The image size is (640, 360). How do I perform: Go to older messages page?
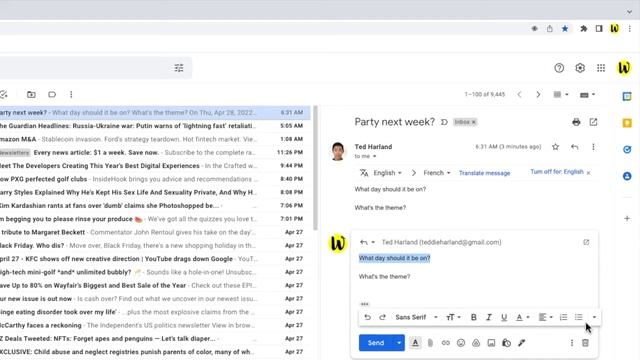pyautogui.click(x=538, y=94)
